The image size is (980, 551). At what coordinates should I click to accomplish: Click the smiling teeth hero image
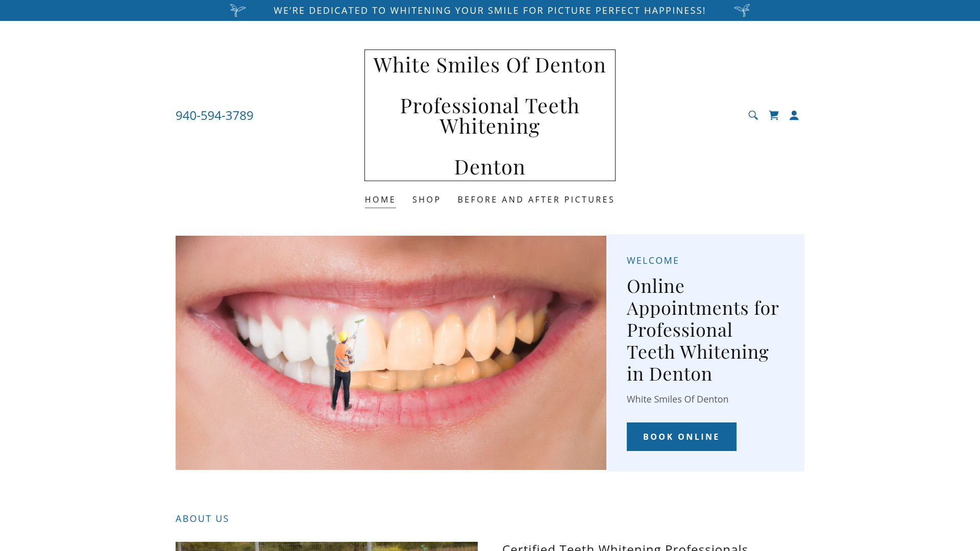click(x=390, y=352)
